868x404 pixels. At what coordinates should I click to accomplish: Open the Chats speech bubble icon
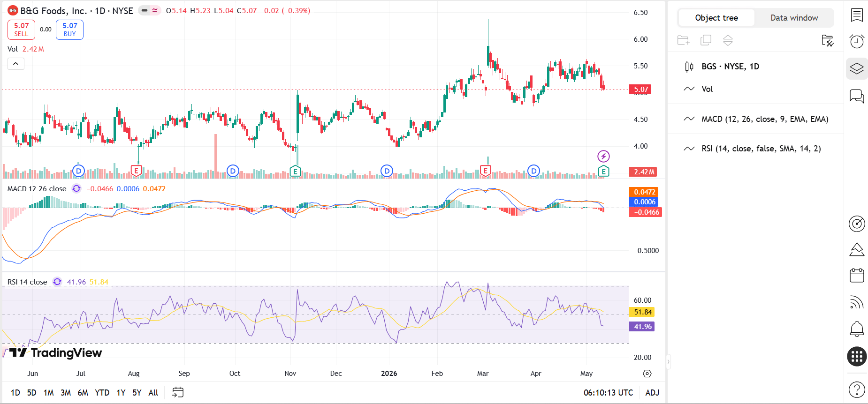pos(857,97)
